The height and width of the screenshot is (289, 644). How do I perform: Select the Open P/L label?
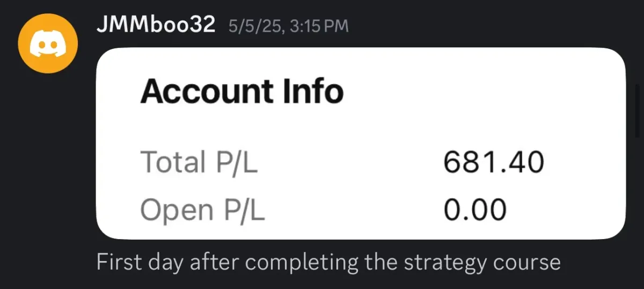[202, 210]
